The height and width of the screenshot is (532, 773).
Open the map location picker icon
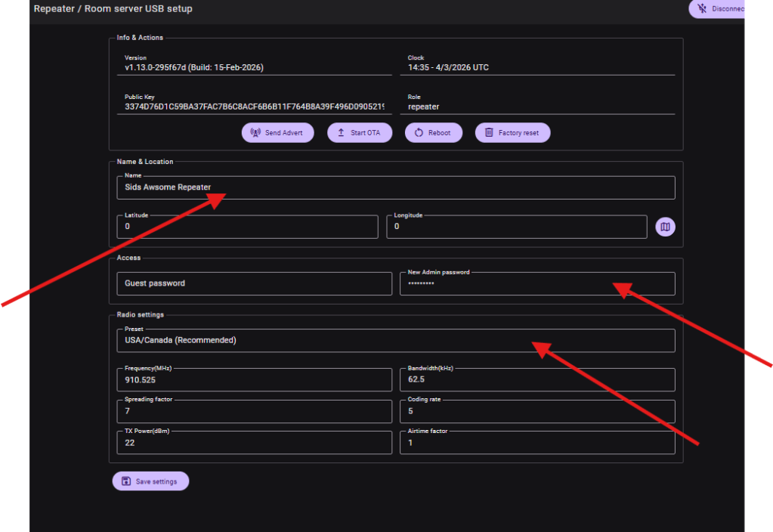[665, 227]
